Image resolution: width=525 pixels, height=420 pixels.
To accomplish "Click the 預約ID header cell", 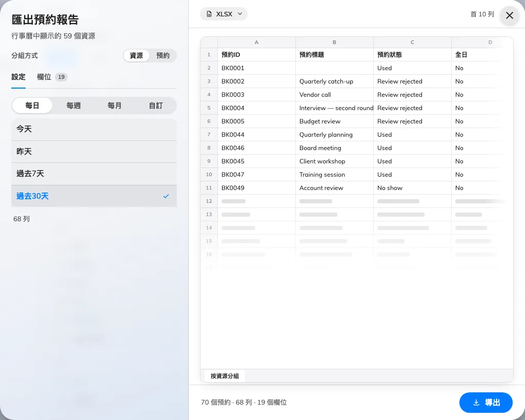I will coord(256,55).
